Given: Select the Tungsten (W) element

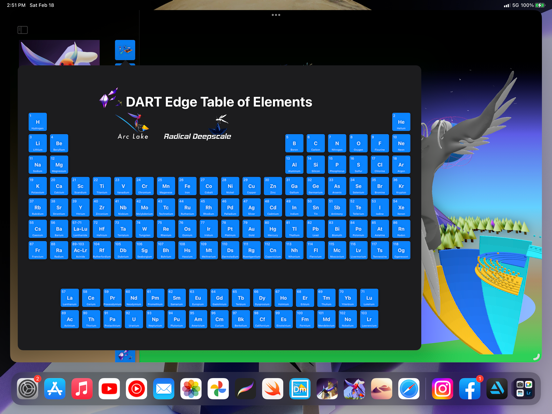Looking at the screenshot, I should (x=145, y=229).
